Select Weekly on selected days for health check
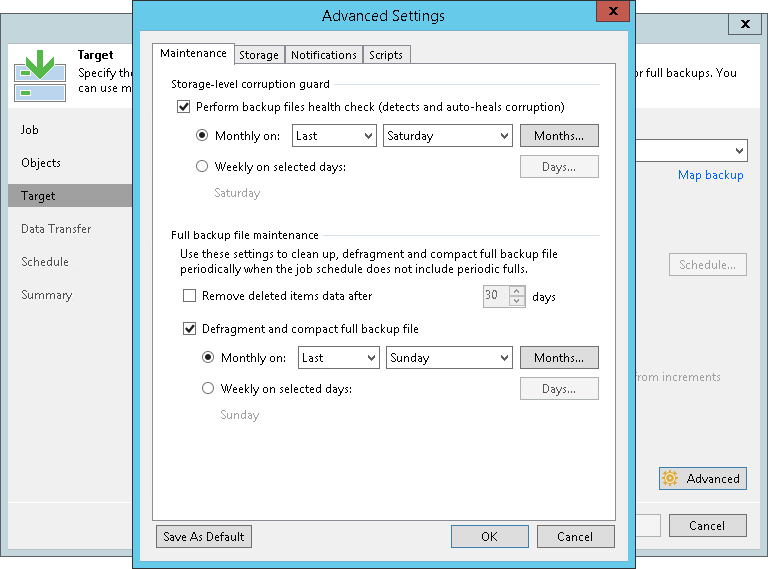 click(202, 166)
